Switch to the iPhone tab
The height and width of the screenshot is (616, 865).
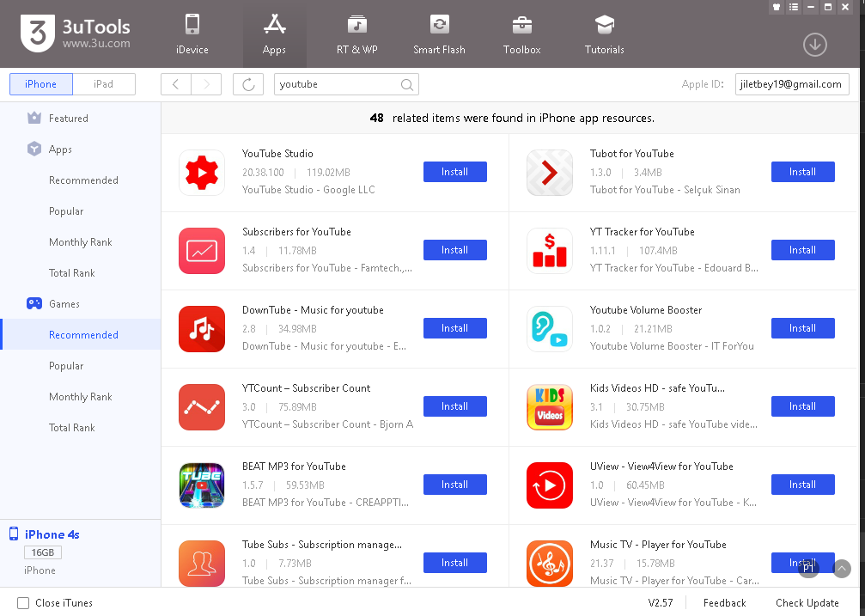[x=41, y=84]
